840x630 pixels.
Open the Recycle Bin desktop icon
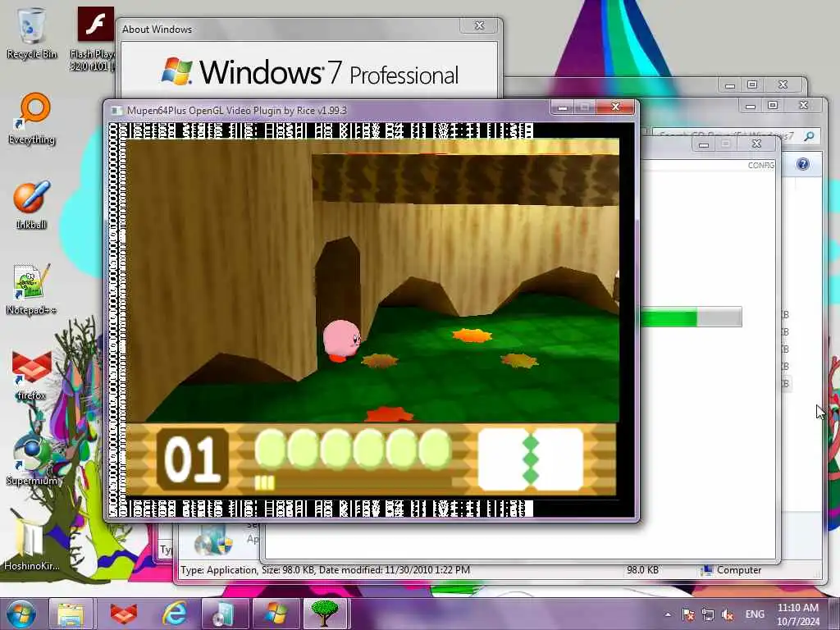coord(32,33)
